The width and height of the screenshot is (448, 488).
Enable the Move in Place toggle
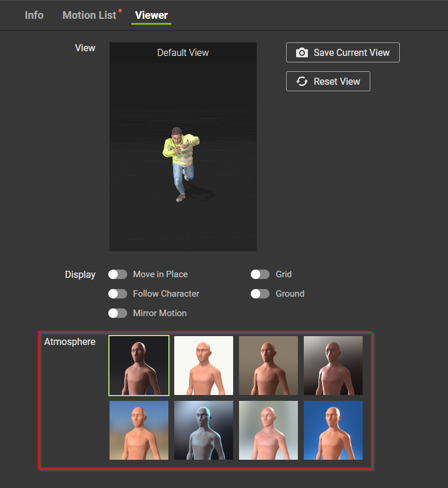117,274
